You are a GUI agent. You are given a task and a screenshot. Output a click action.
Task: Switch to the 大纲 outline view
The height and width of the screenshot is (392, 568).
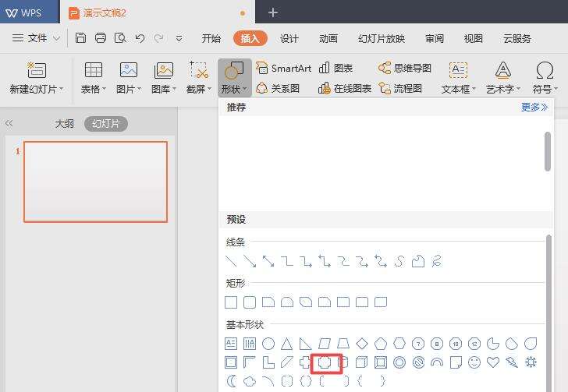(64, 124)
